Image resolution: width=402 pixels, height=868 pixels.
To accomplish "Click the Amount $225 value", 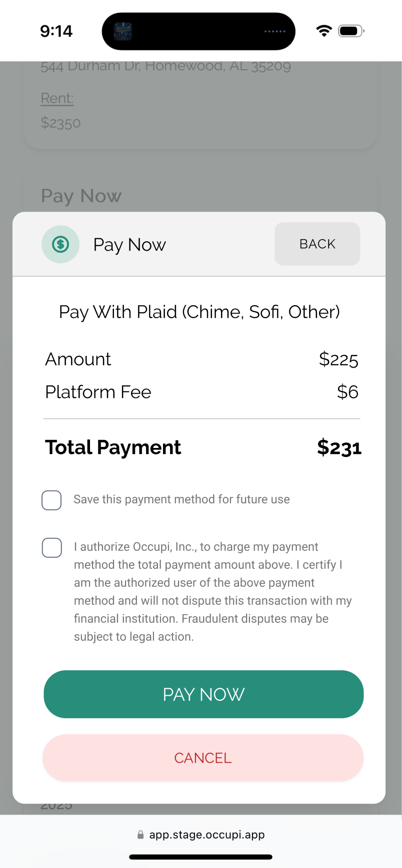I will tap(338, 360).
